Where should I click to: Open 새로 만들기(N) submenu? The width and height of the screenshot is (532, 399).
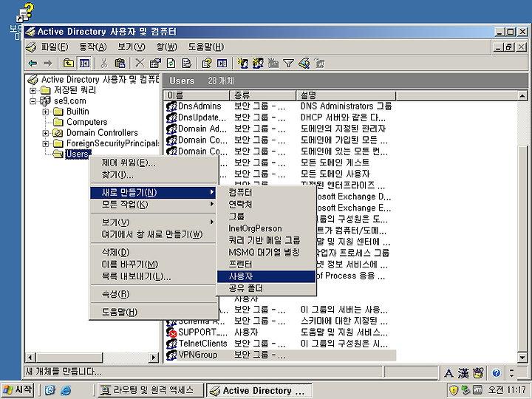point(153,193)
